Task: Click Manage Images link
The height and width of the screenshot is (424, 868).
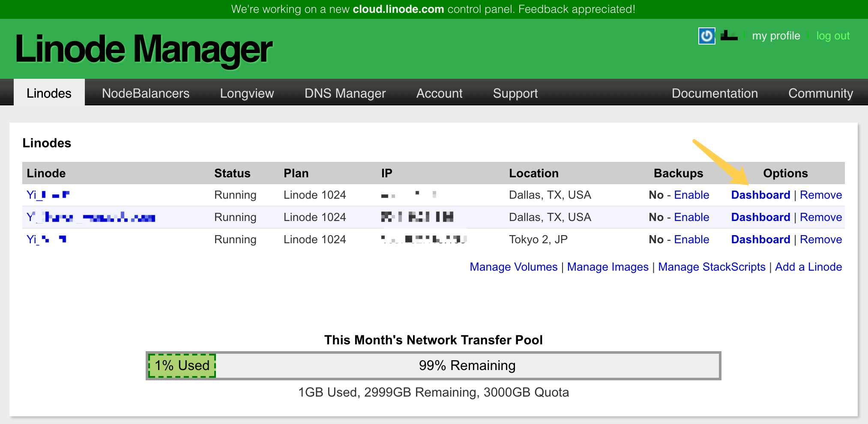Action: 608,267
